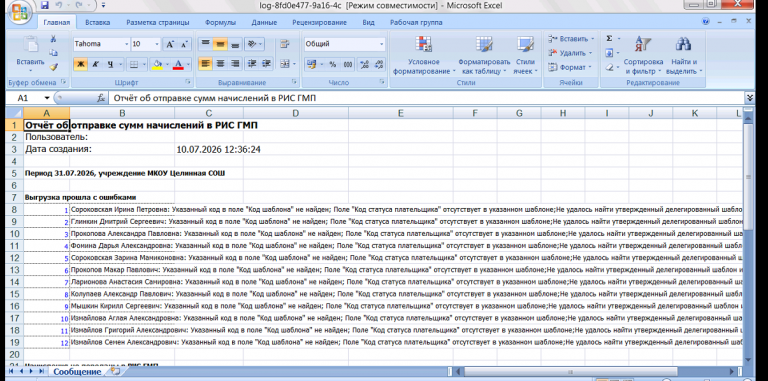Save the workbook with the floppy icon

45,5
